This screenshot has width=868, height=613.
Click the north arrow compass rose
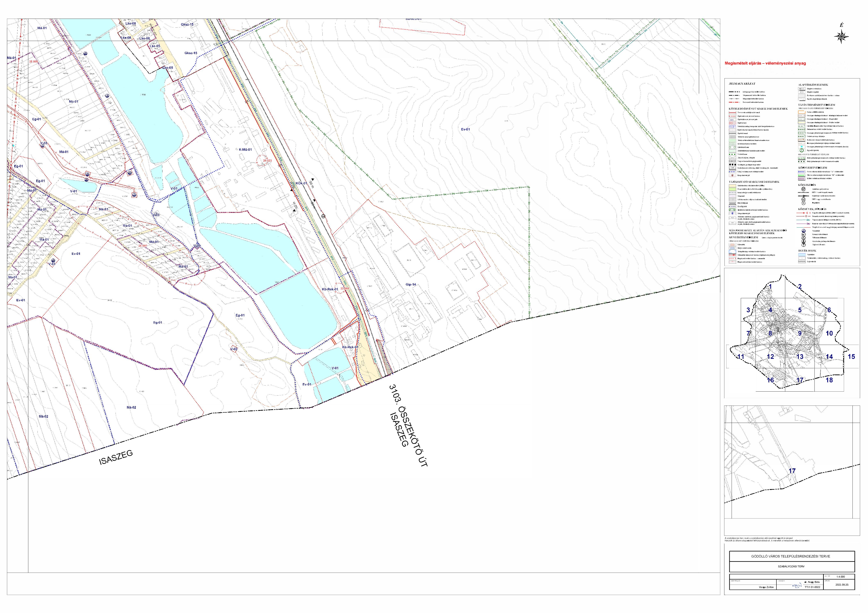click(x=841, y=36)
